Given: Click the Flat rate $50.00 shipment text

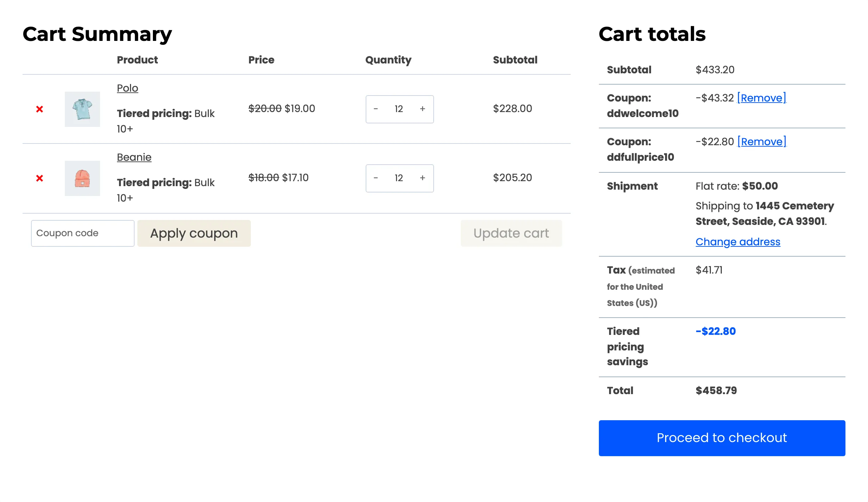Looking at the screenshot, I should [x=737, y=186].
